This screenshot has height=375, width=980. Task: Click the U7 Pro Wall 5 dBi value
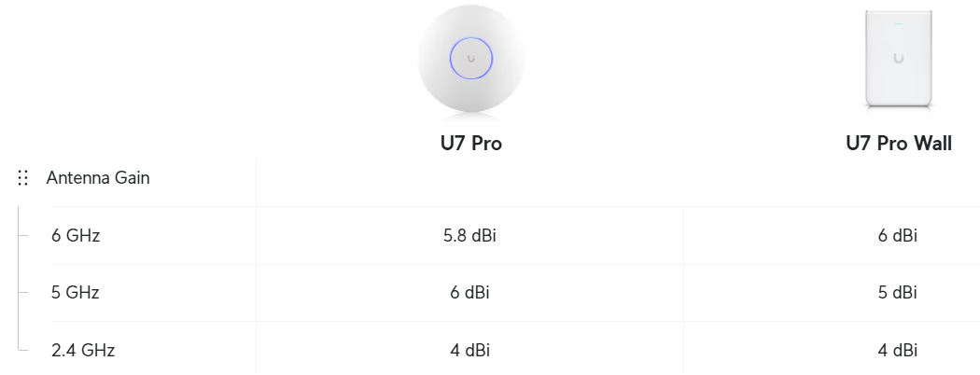pos(898,293)
